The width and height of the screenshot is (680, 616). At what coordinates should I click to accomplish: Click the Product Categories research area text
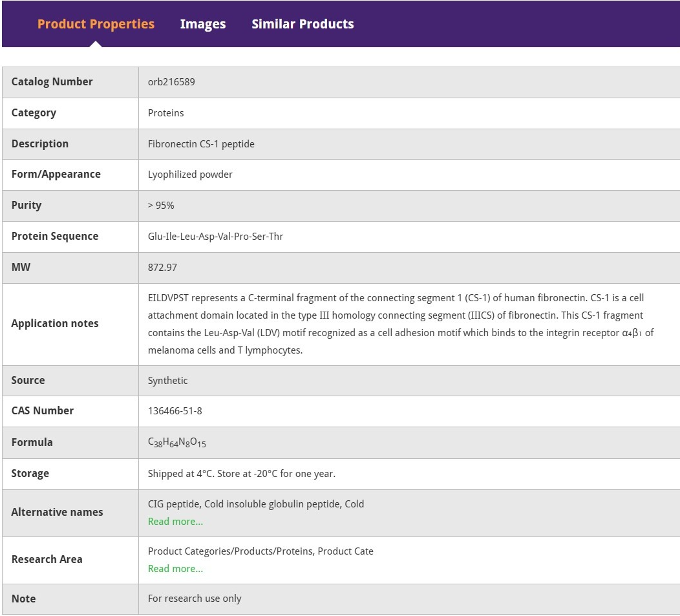coord(260,551)
